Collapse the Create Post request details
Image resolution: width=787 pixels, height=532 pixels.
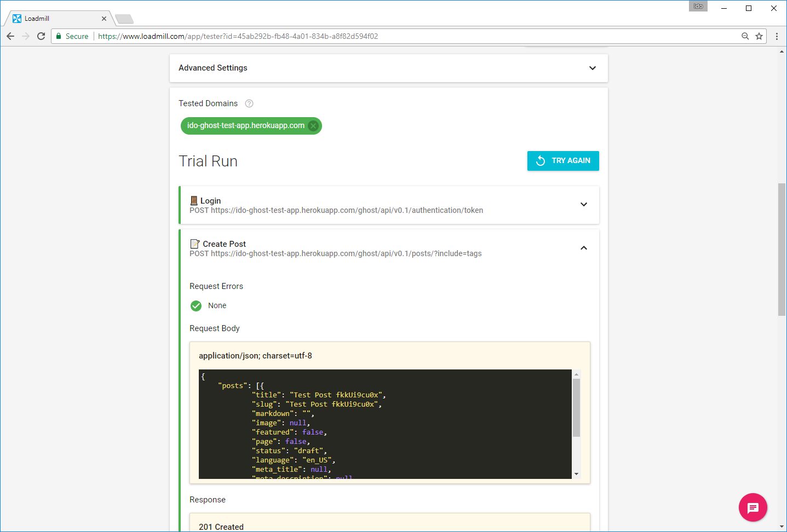coord(584,248)
